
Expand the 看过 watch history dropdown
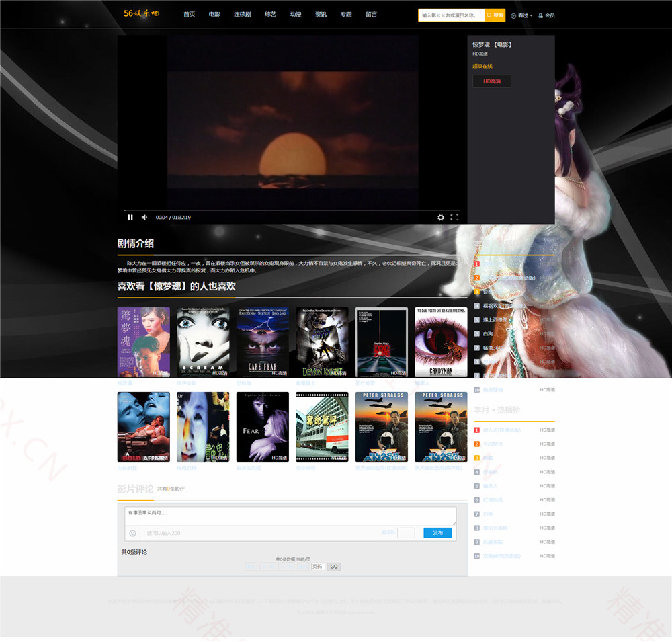coord(521,15)
